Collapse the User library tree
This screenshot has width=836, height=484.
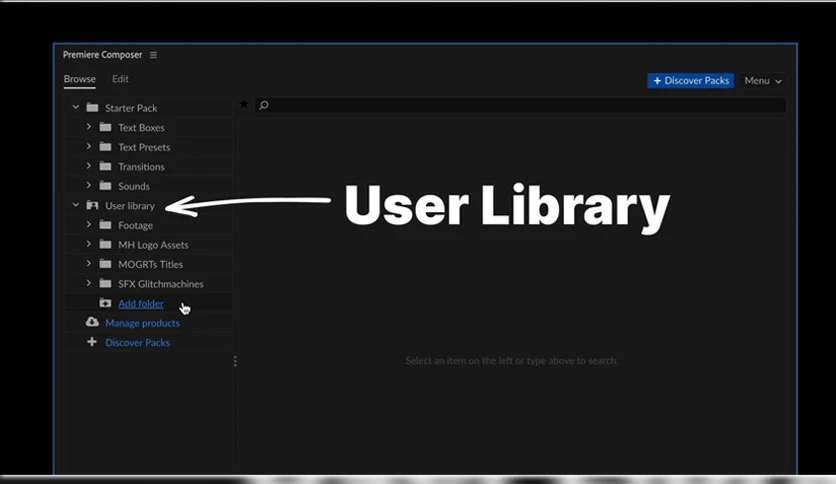76,205
